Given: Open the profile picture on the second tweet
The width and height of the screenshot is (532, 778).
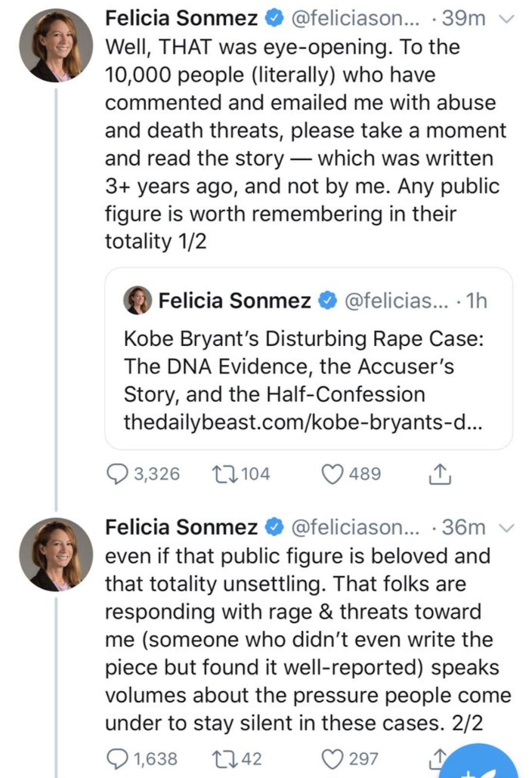Looking at the screenshot, I should pos(55,554).
